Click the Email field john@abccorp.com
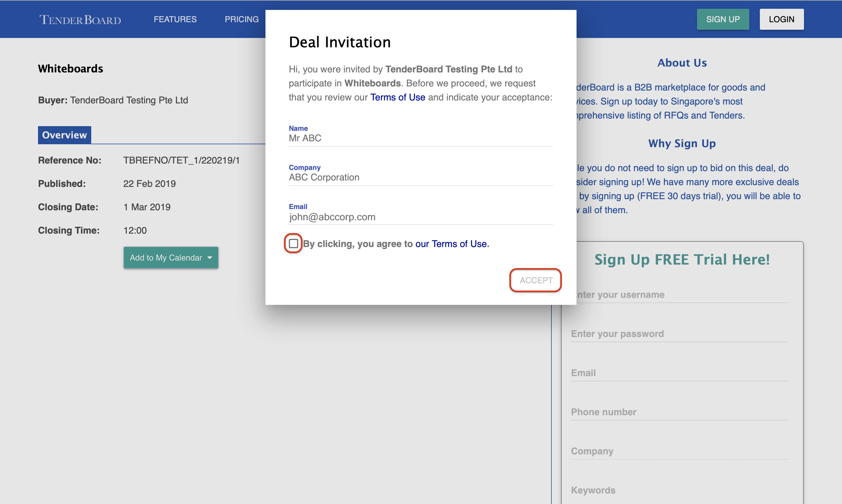 tap(420, 217)
